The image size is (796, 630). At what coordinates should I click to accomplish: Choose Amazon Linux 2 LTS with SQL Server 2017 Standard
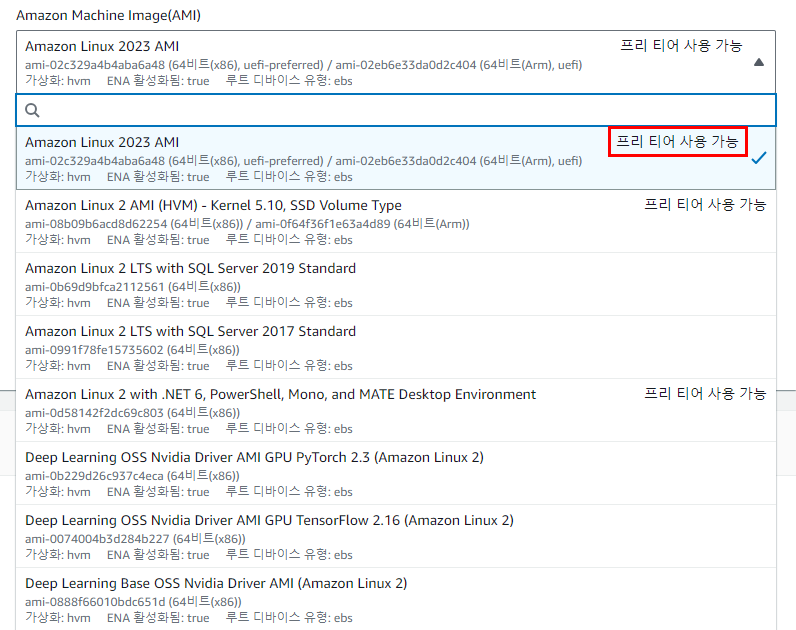pyautogui.click(x=396, y=347)
